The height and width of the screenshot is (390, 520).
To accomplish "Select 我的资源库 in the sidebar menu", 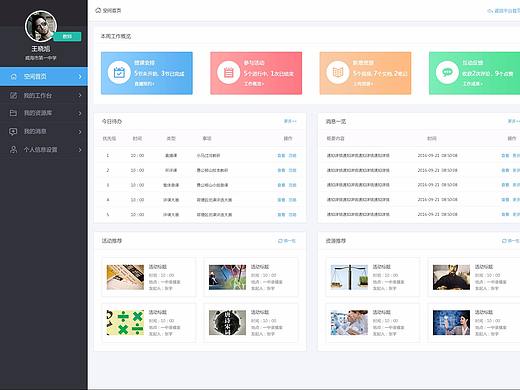I will click(44, 113).
